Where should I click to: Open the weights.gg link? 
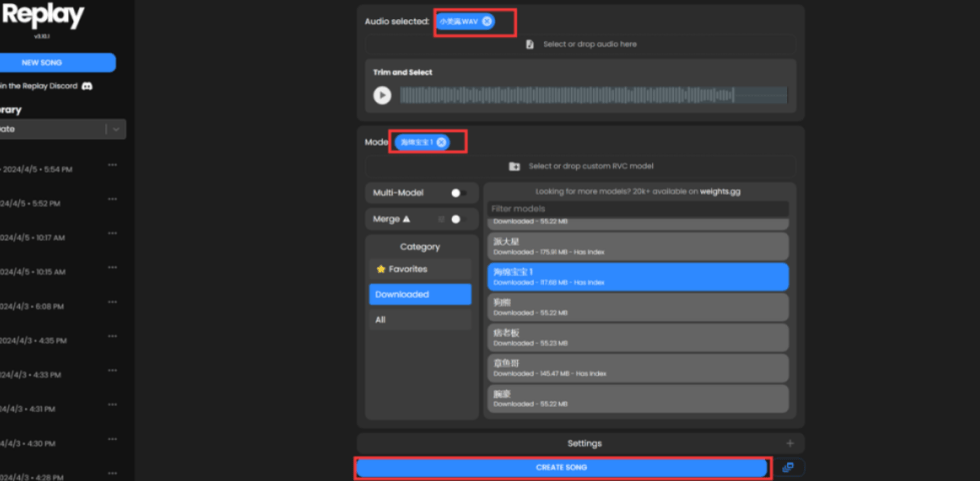719,191
